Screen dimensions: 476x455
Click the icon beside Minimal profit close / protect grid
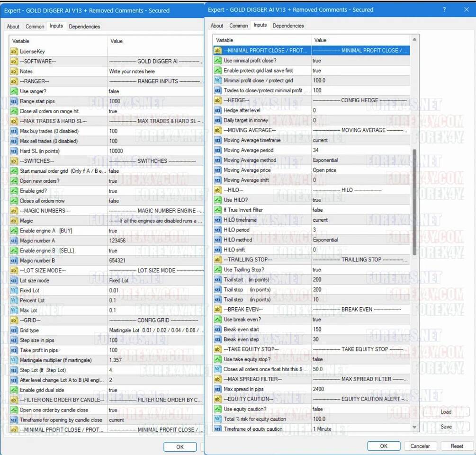point(218,80)
